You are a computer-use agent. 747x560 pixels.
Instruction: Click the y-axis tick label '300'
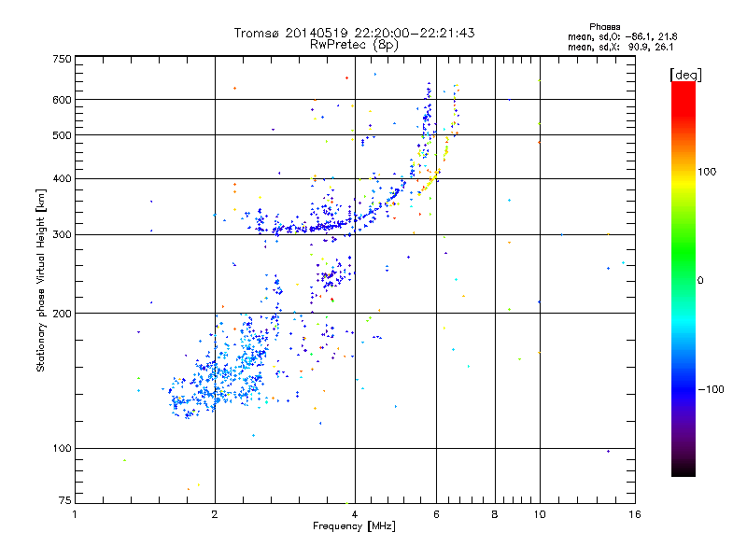point(63,235)
